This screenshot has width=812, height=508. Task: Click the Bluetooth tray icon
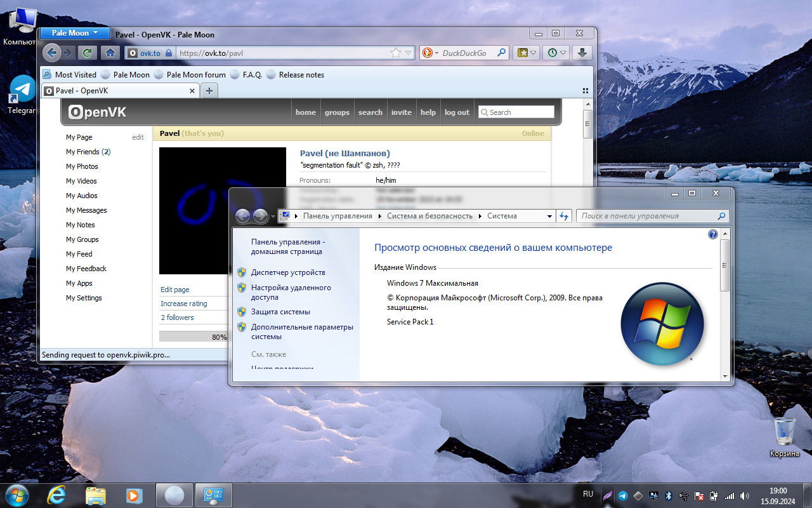tap(668, 495)
